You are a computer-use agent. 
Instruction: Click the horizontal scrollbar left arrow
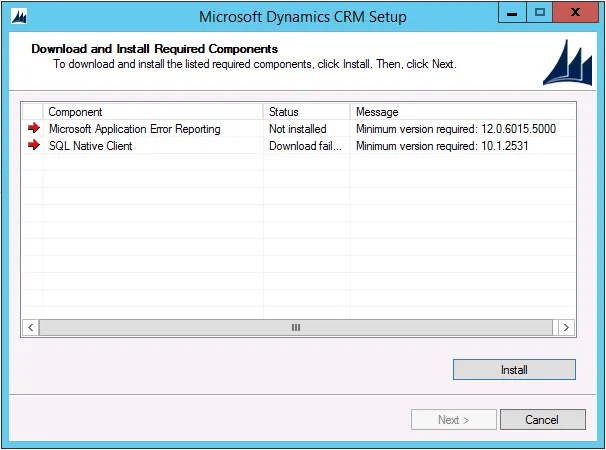tap(31, 327)
